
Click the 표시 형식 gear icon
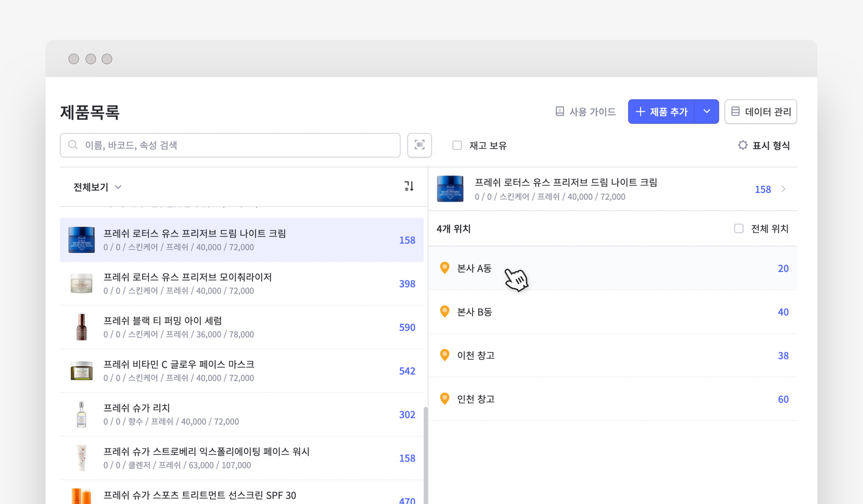click(743, 145)
